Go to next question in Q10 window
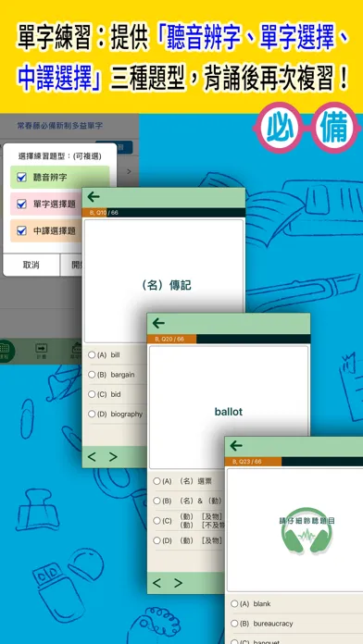 coord(113,457)
